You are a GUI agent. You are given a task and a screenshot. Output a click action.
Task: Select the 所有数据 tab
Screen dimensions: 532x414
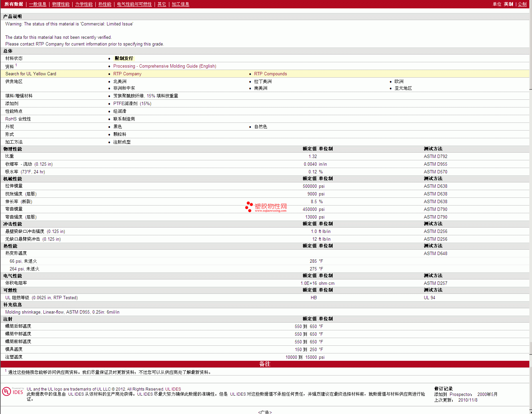click(14, 4)
